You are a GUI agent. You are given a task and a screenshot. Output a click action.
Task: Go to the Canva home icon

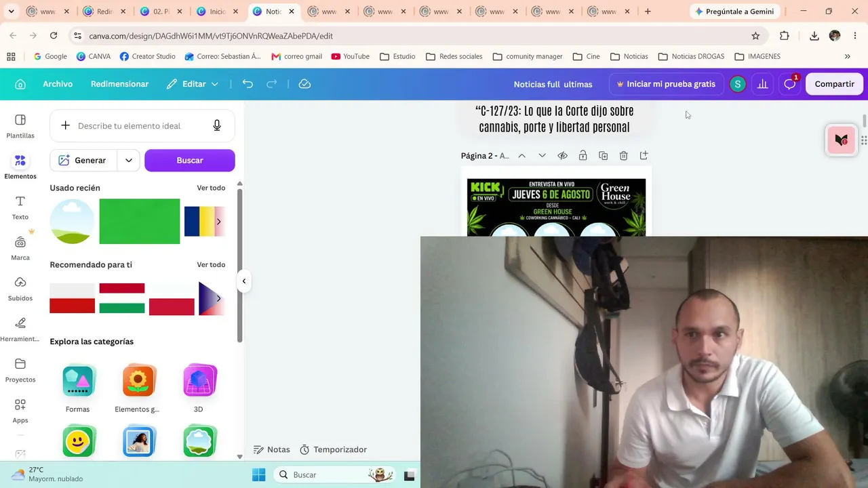click(20, 84)
